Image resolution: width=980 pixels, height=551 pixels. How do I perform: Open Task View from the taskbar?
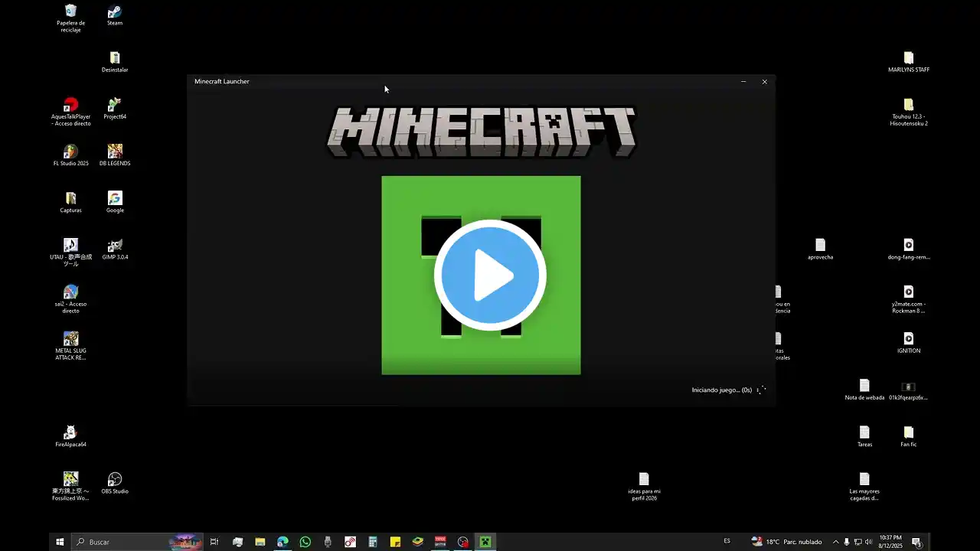(x=214, y=542)
